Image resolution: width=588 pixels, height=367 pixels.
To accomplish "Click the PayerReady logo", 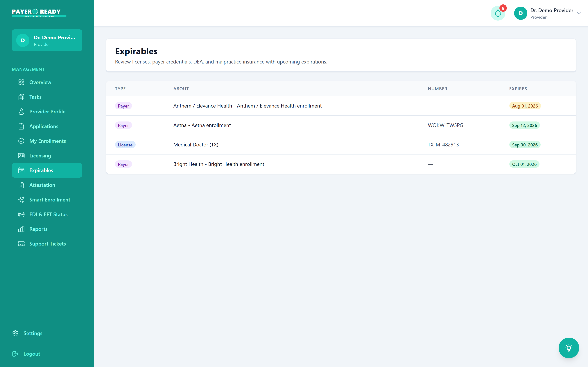I will [39, 13].
